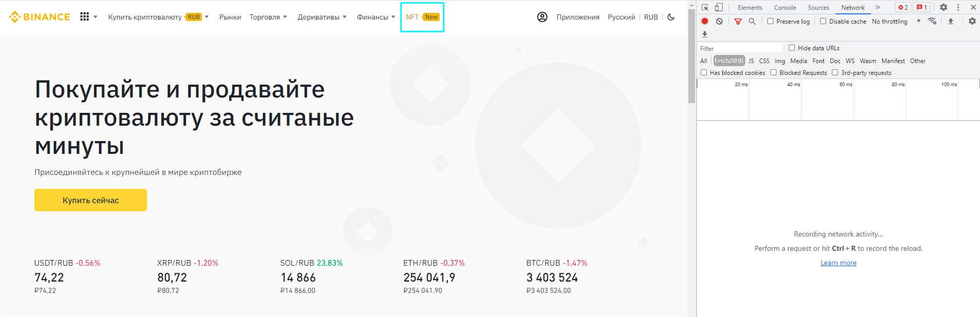
Task: Open the SOL/RUB price ticker
Action: point(311,278)
